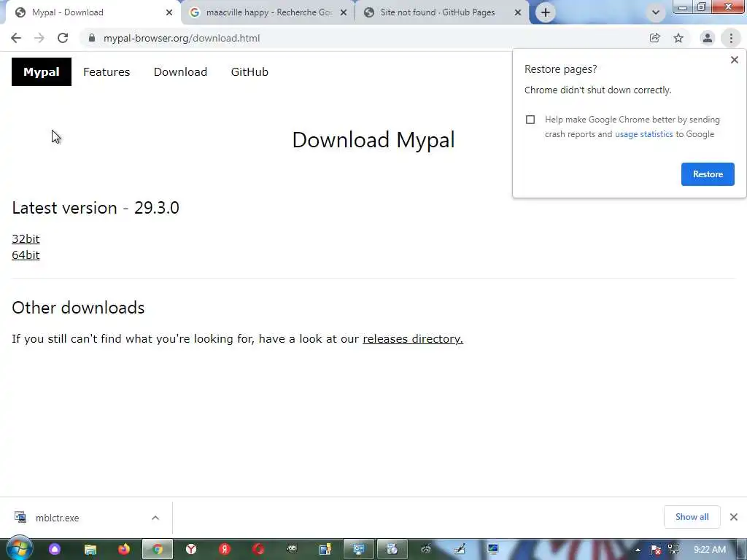The image size is (747, 560).
Task: Switch to the Site not found tab
Action: click(438, 12)
